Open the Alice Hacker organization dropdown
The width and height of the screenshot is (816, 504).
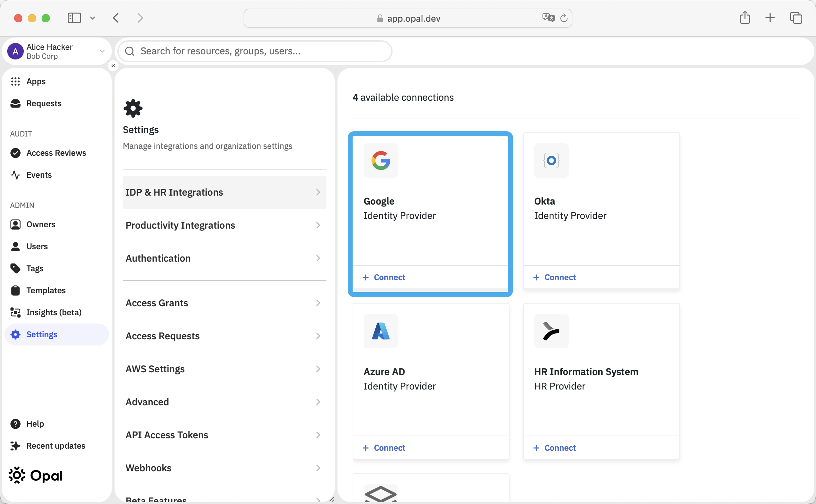102,51
